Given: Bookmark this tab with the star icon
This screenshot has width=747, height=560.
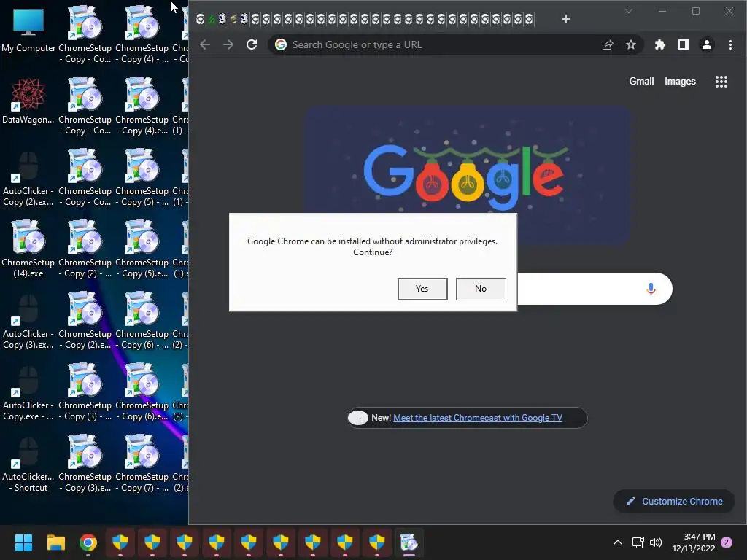Looking at the screenshot, I should [631, 44].
